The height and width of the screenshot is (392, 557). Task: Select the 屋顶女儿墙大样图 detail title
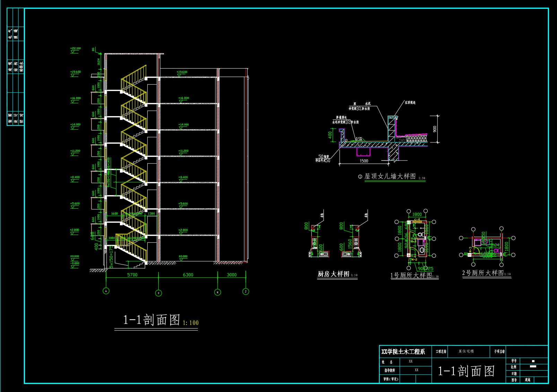coord(390,176)
